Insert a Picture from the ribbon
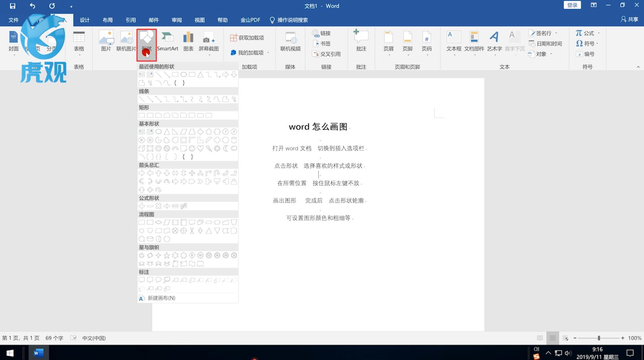This screenshot has width=644, height=360. 106,41
